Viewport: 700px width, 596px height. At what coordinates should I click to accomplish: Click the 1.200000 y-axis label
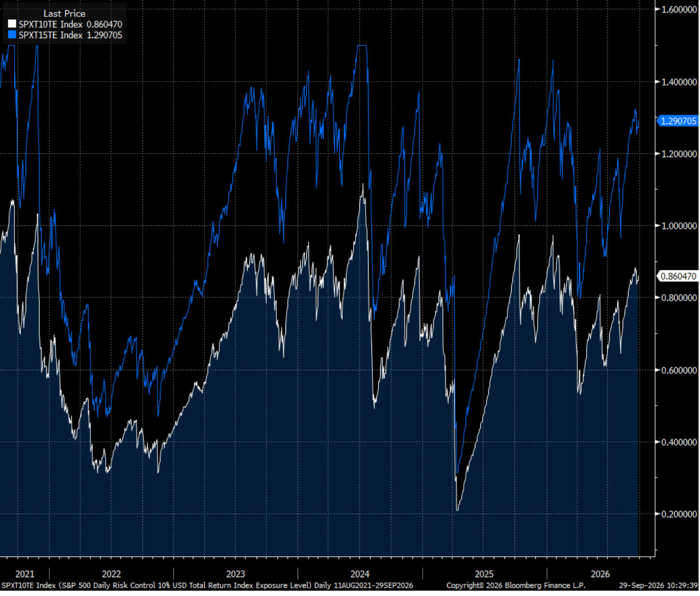point(679,154)
